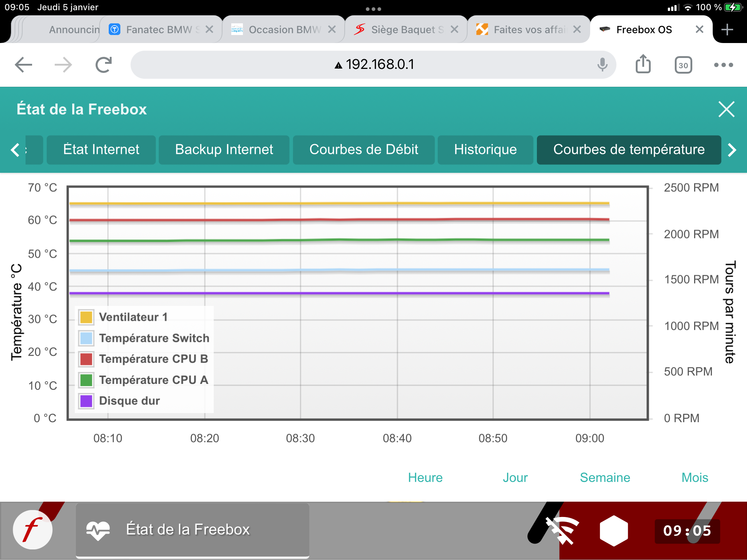Click the Wi-Fi disabled icon in taskbar
The width and height of the screenshot is (747, 560).
tap(562, 530)
